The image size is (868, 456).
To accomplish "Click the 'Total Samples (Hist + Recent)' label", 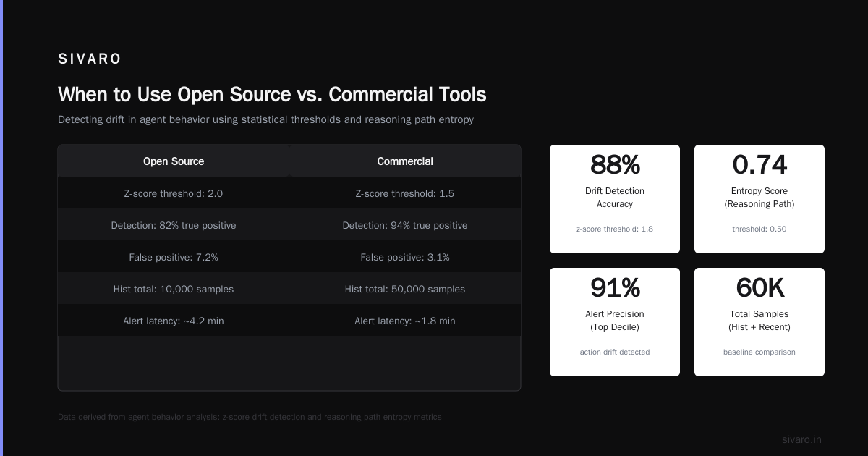I will pyautogui.click(x=759, y=321).
